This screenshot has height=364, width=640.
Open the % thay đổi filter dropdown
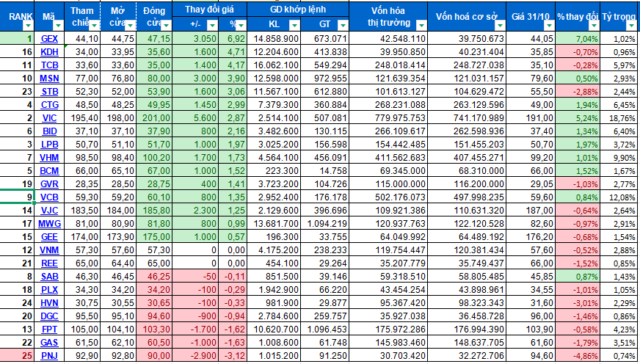[x=594, y=26]
